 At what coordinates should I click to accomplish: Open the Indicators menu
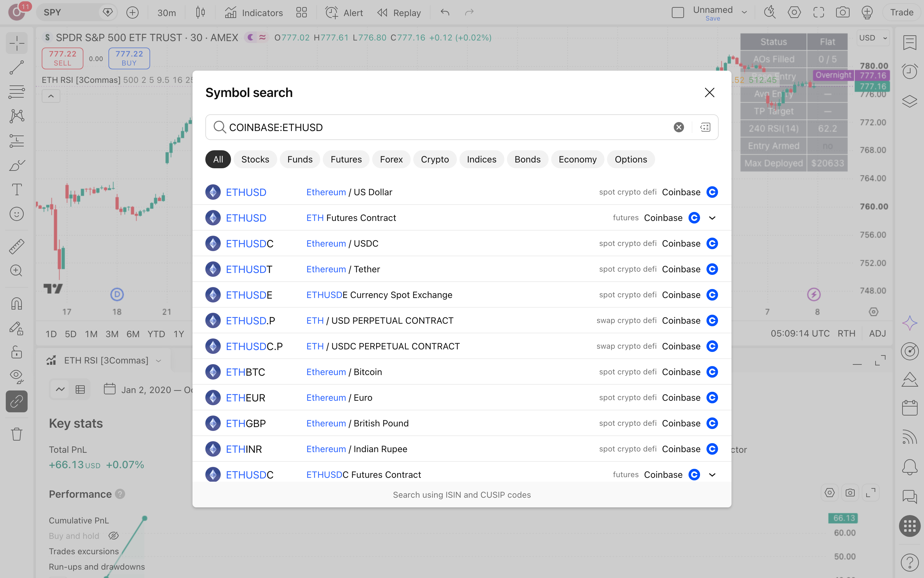pyautogui.click(x=254, y=13)
